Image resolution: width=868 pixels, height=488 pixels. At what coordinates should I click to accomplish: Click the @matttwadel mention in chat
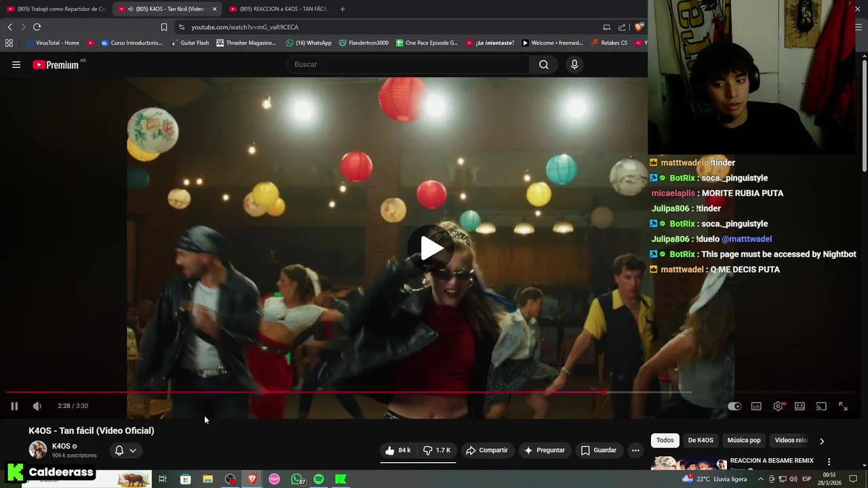click(747, 239)
